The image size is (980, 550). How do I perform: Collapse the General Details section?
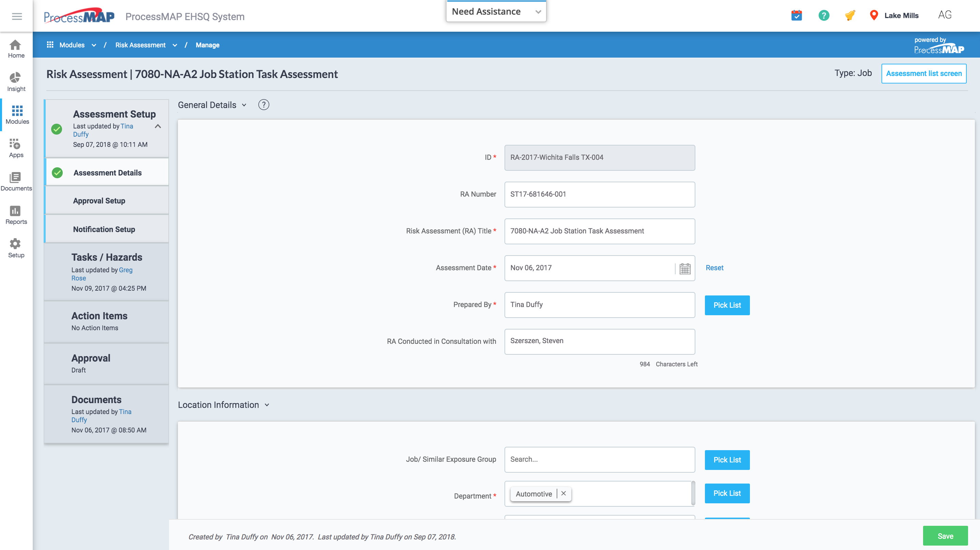point(244,105)
